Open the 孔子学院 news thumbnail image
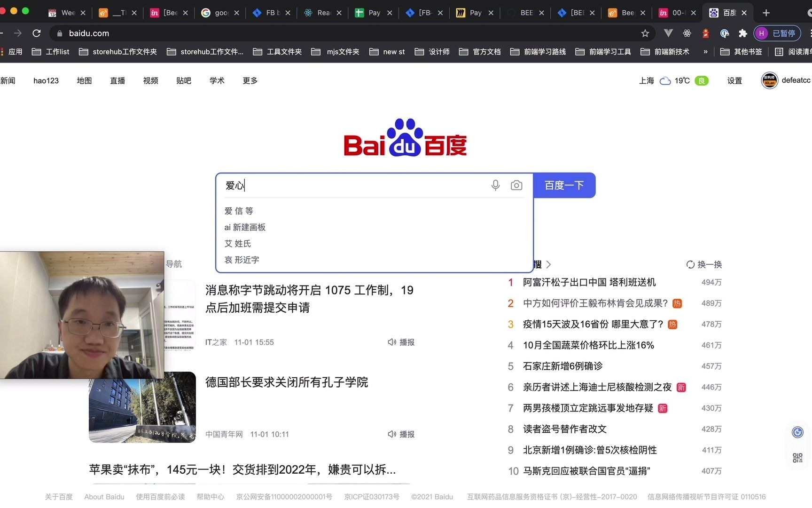The width and height of the screenshot is (812, 508). click(142, 407)
